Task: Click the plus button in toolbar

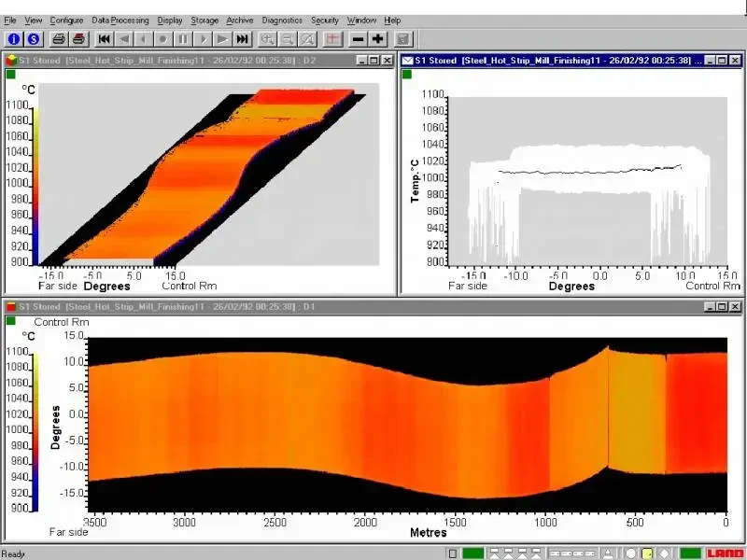Action: [377, 39]
